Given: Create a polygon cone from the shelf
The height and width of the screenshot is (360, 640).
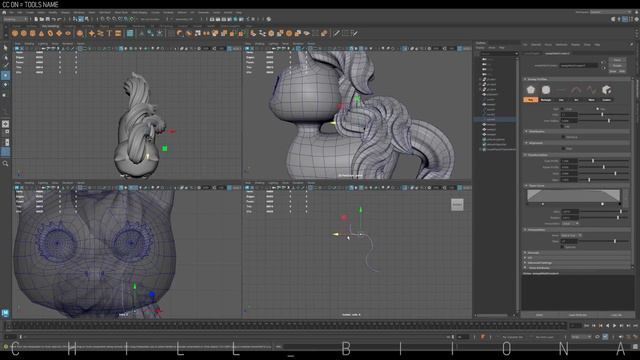Looking at the screenshot, I should (x=41, y=33).
